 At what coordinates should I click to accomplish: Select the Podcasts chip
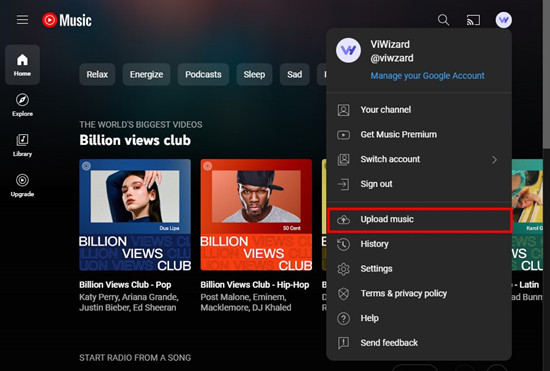203,74
